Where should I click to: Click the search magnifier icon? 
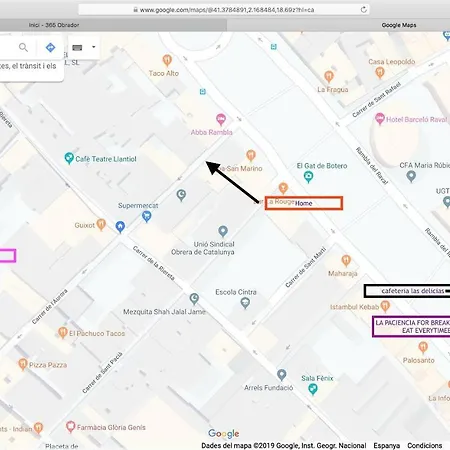23,47
